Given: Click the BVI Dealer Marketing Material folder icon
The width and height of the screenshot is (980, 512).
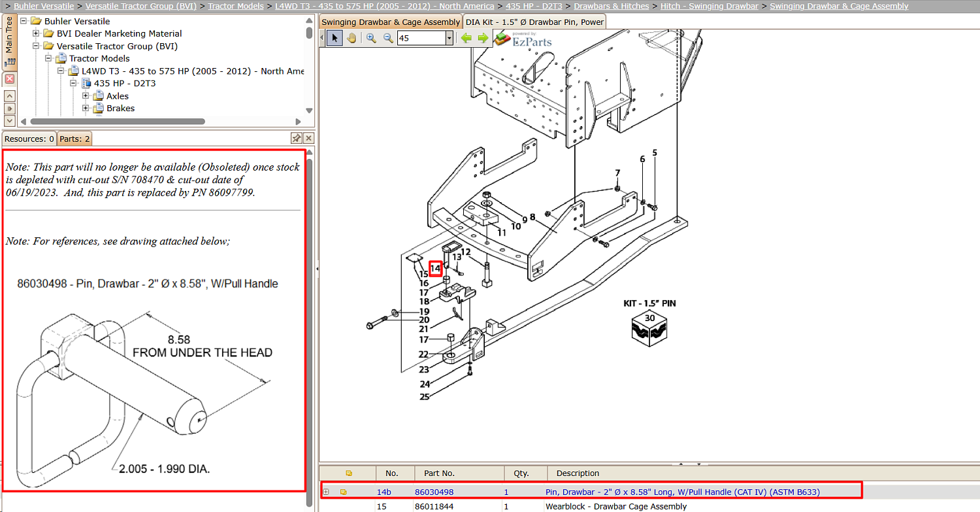Looking at the screenshot, I should 48,33.
